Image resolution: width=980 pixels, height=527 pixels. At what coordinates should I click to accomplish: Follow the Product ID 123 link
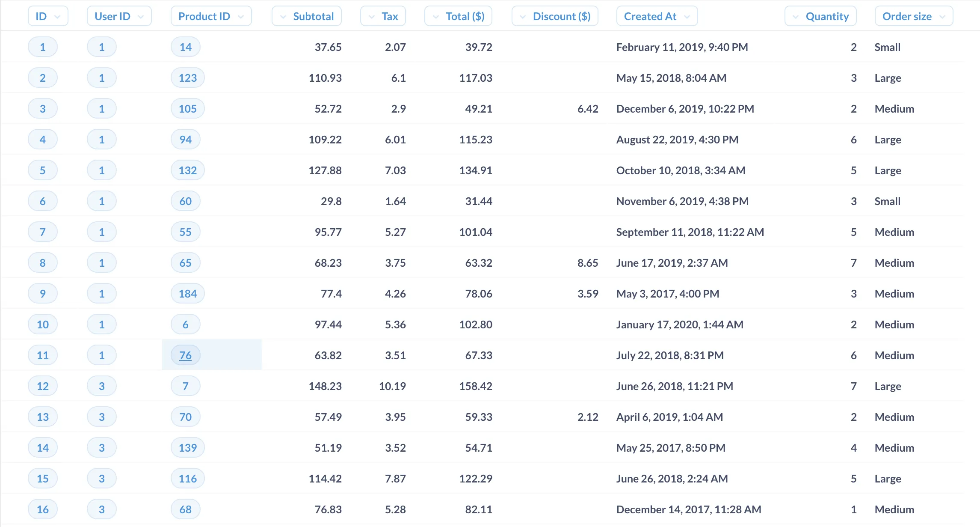[x=187, y=78]
